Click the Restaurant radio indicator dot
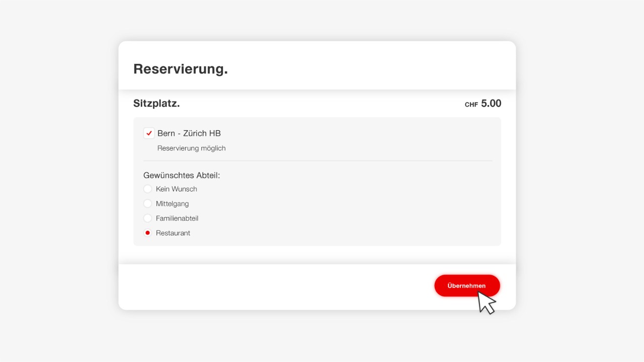644x362 pixels. tap(147, 233)
